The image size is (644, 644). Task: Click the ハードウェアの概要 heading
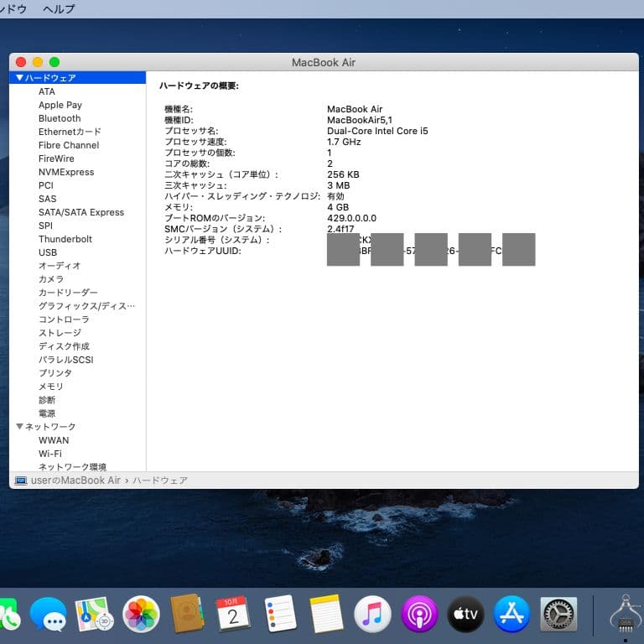click(x=199, y=86)
